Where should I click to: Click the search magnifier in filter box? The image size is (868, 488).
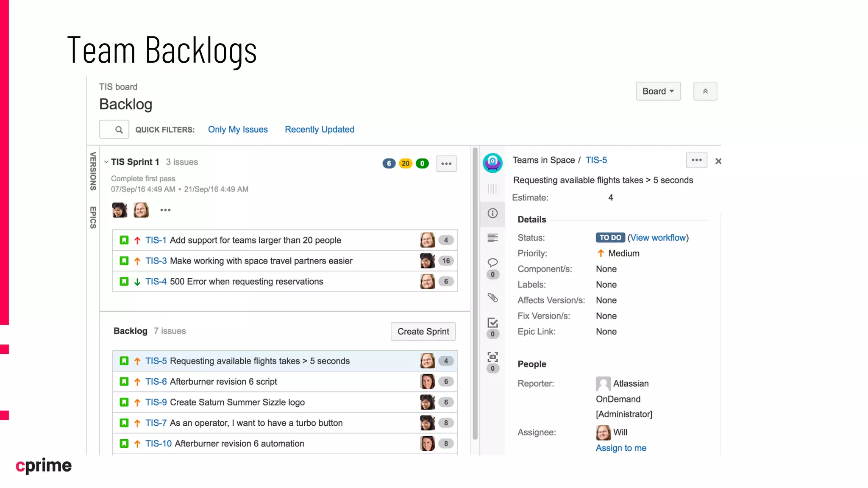(119, 130)
